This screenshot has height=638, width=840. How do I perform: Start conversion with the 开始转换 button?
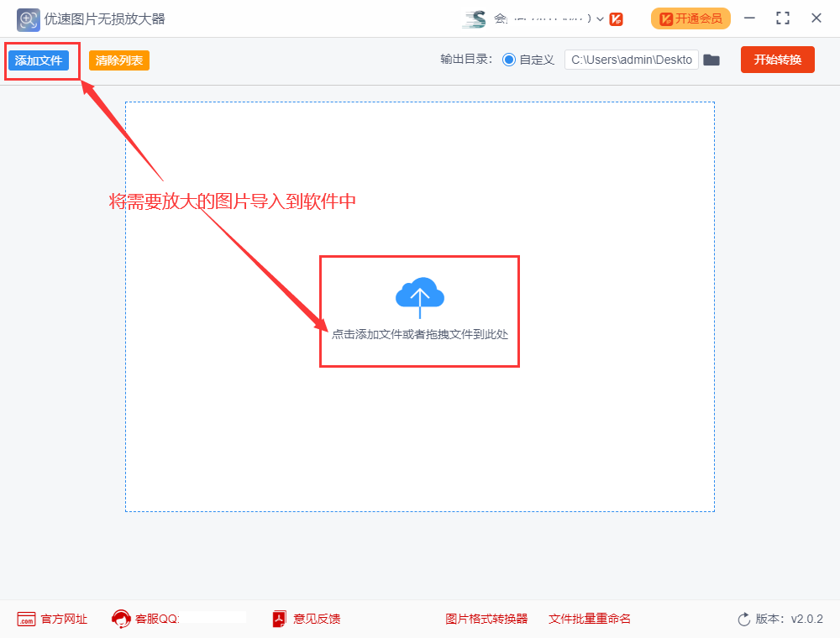click(777, 60)
